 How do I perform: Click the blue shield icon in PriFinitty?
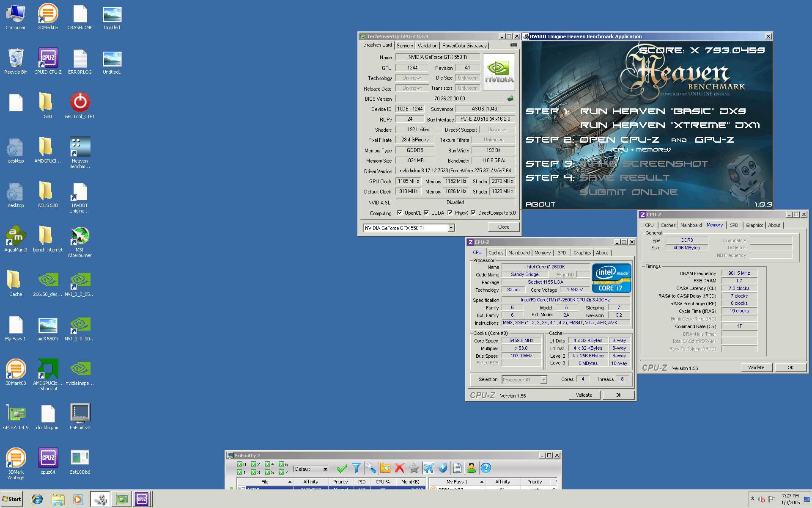[x=443, y=468]
